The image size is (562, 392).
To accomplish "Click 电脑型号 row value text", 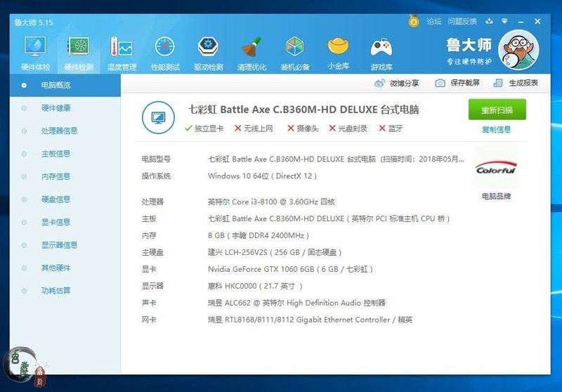I will (336, 159).
